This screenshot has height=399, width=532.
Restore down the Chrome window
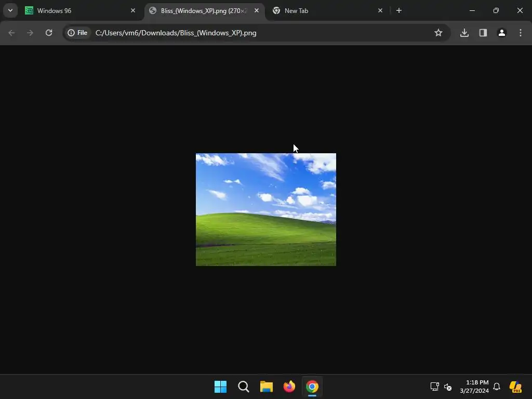pyautogui.click(x=496, y=10)
